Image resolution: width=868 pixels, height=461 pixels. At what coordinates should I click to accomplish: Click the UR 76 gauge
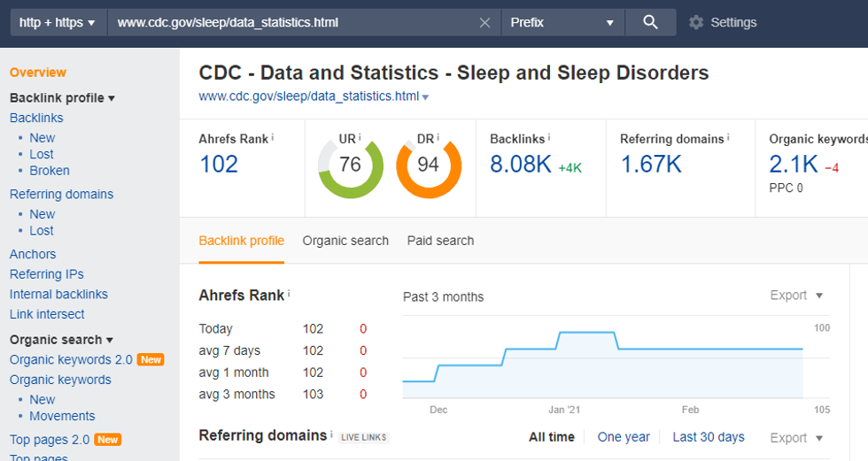click(351, 165)
